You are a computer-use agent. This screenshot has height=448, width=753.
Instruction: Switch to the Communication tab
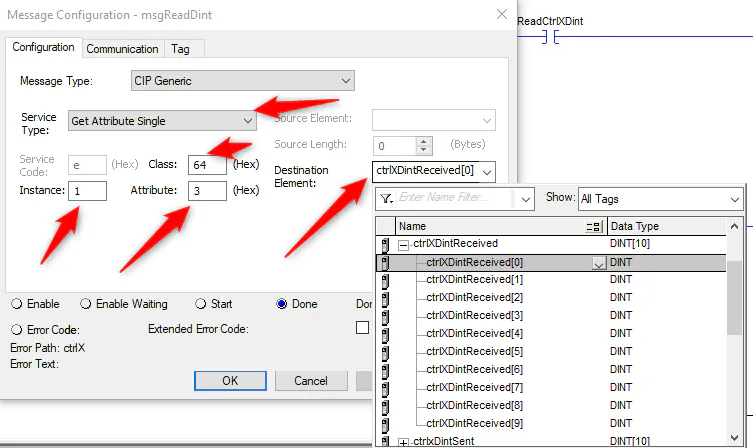click(122, 49)
